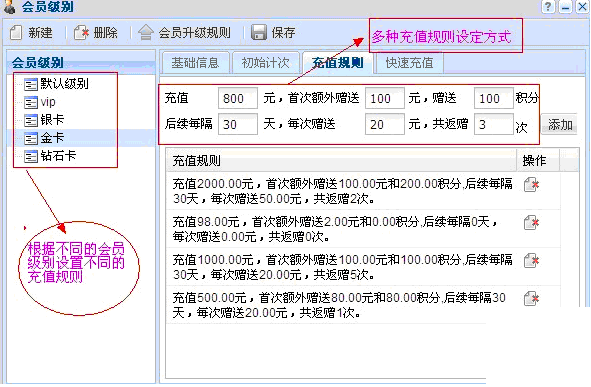Switch to the 初始计次 tab
591x387 pixels.
point(265,63)
